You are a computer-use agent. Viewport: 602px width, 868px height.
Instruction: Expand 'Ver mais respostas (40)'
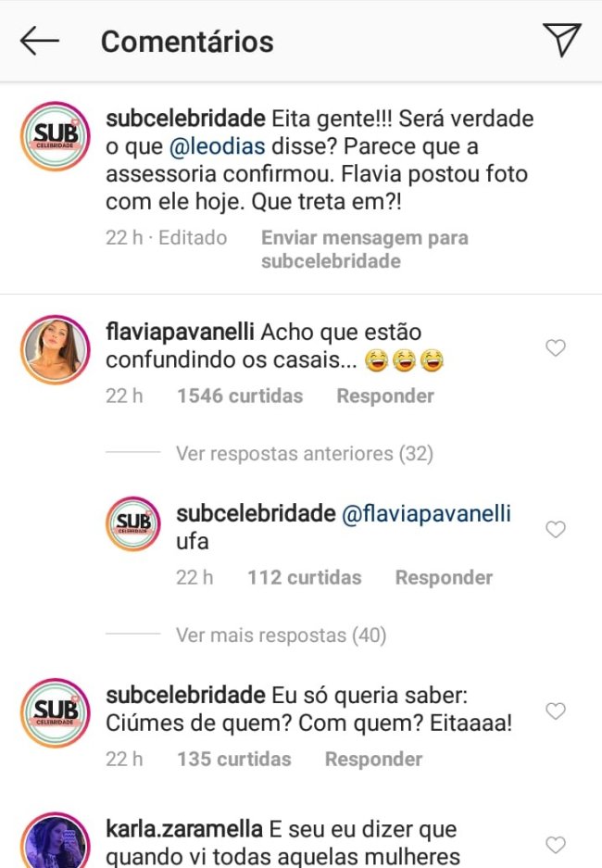281,635
